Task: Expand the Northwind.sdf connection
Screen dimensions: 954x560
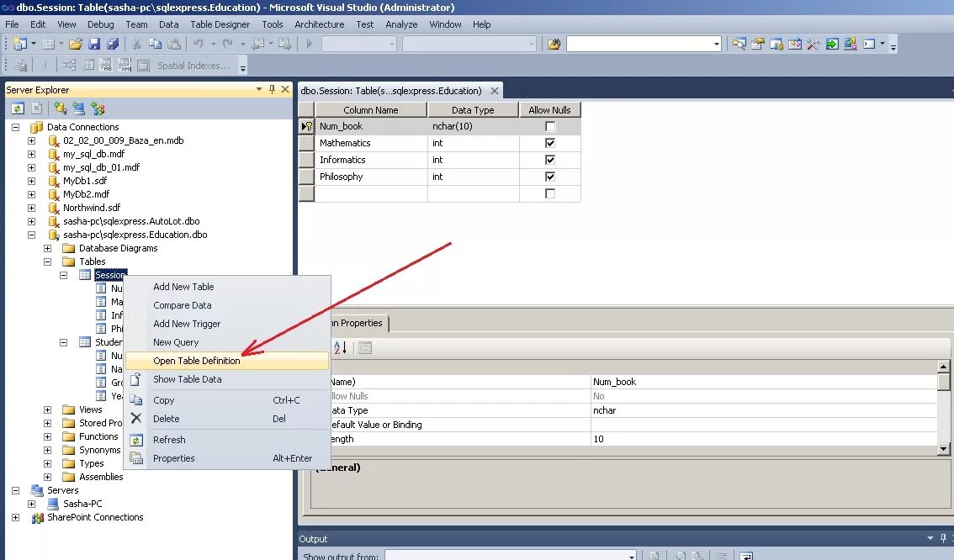Action: pyautogui.click(x=32, y=208)
